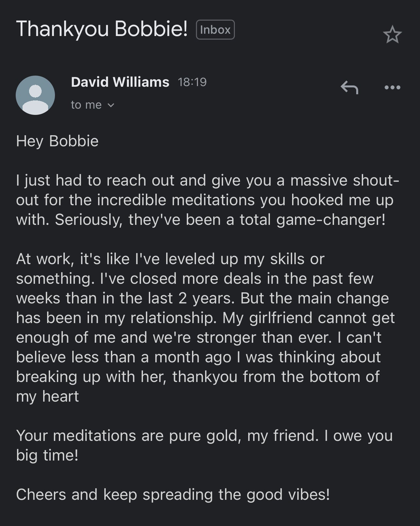Expand recipient details chevron beside "to me"

tap(111, 105)
